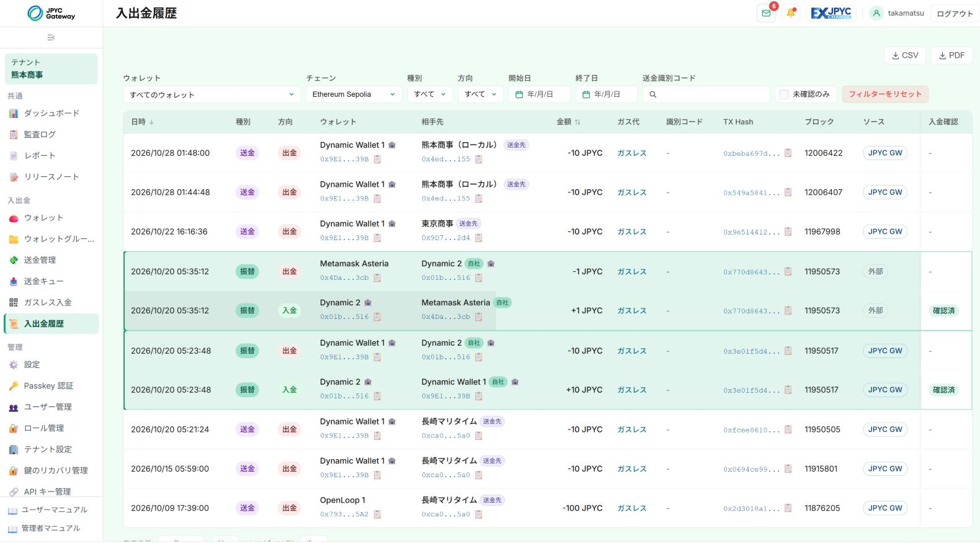Screen dimensions: 980x543
Task: Click the 東京商事 counterparty name
Action: click(437, 223)
